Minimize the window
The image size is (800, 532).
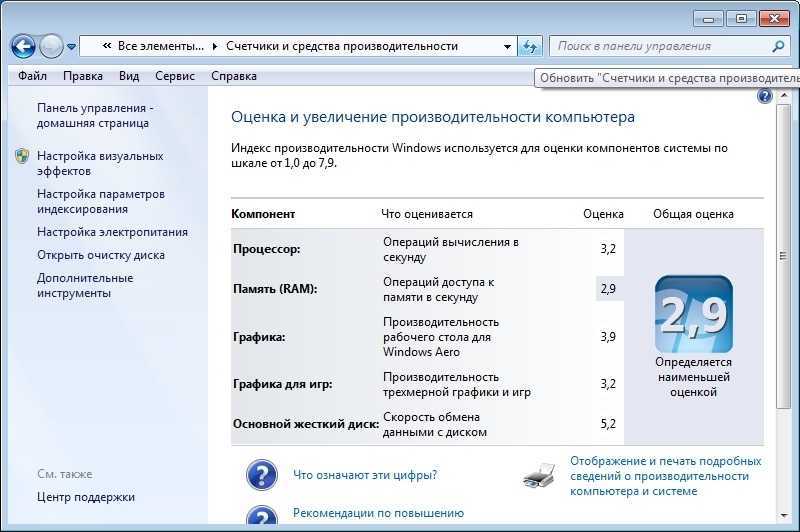tap(708, 19)
